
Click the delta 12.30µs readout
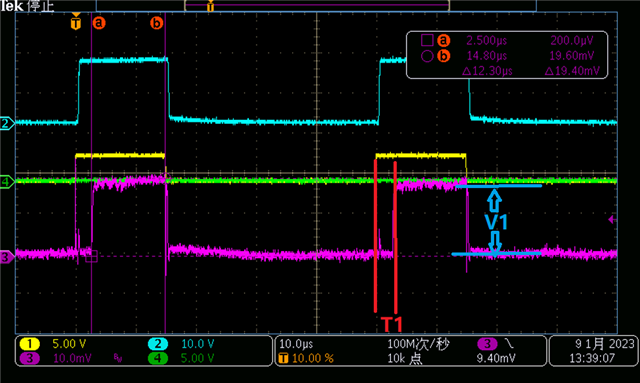tap(487, 71)
